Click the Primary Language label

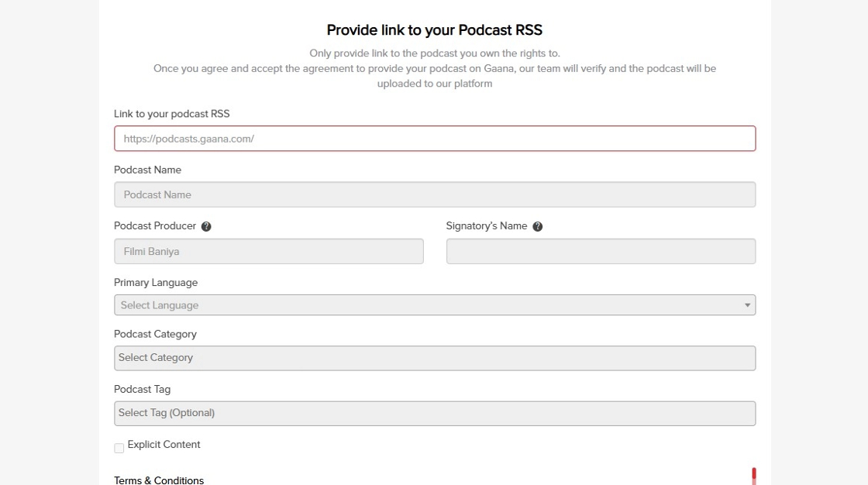tap(156, 283)
